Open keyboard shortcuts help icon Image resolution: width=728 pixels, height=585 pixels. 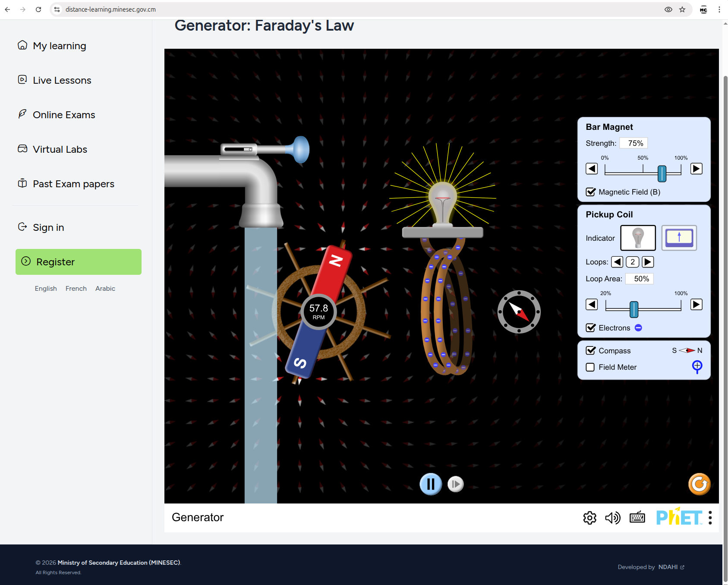pos(637,517)
